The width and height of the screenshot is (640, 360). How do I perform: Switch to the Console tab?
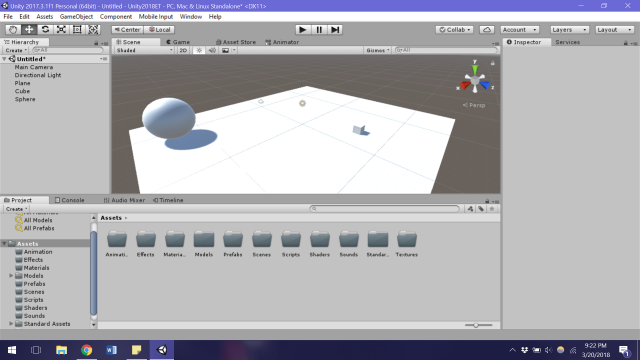click(70, 200)
